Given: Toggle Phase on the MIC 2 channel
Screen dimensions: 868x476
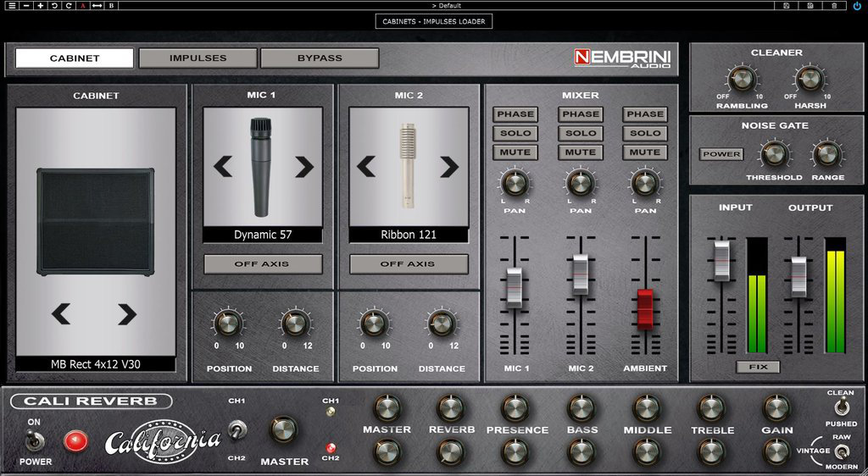Looking at the screenshot, I should coord(581,114).
